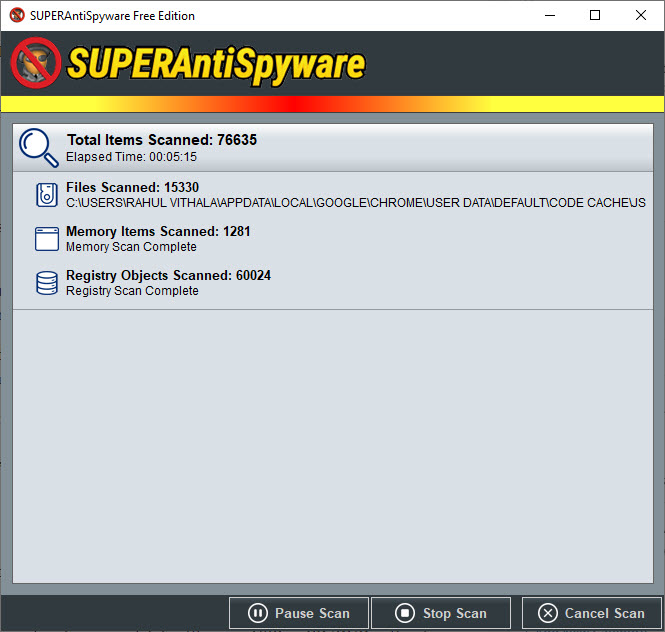Close the SUPERAntiSpyware window

[641, 15]
